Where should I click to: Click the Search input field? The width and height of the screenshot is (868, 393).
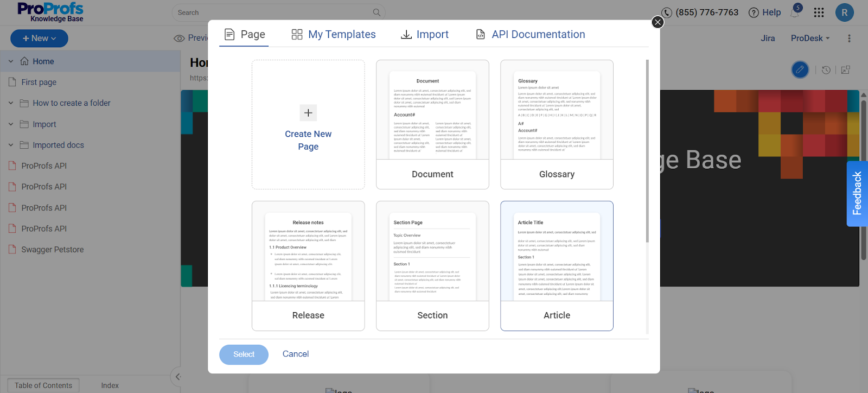(278, 12)
